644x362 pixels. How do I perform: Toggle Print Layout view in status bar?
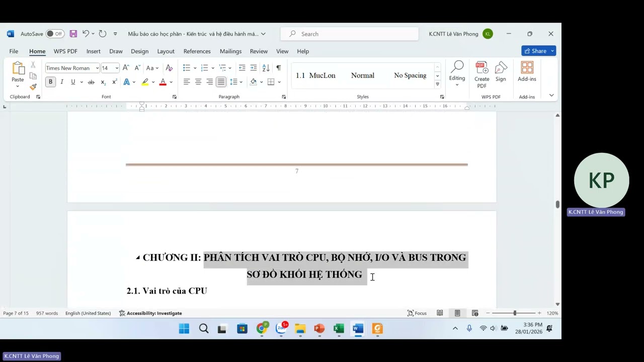457,313
